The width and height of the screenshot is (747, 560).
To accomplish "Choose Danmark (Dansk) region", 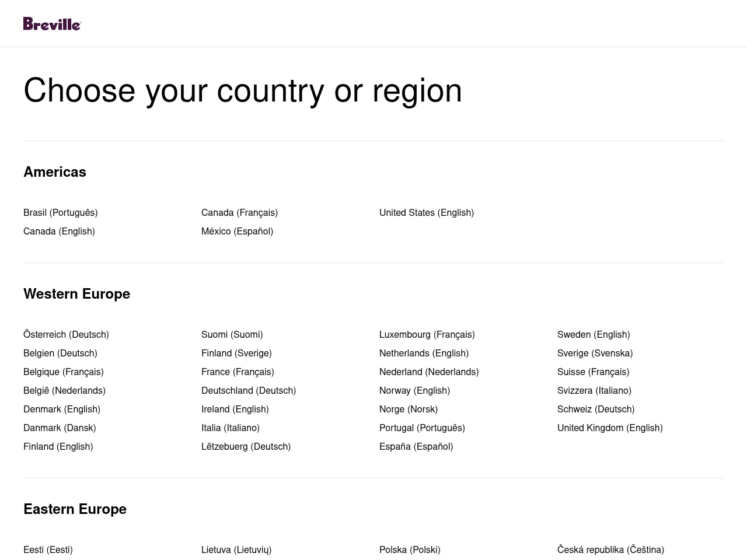I will click(60, 428).
